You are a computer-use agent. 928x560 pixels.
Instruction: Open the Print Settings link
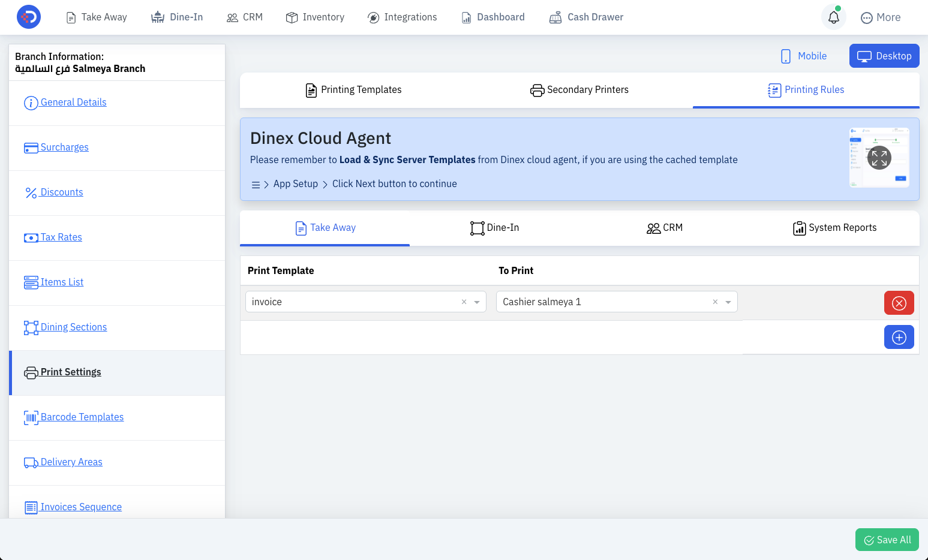[71, 372]
